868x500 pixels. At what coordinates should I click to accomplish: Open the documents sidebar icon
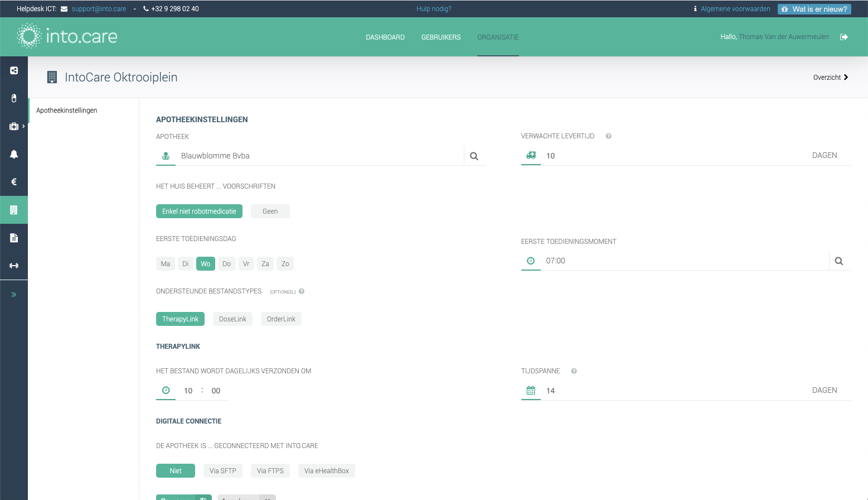[14, 238]
